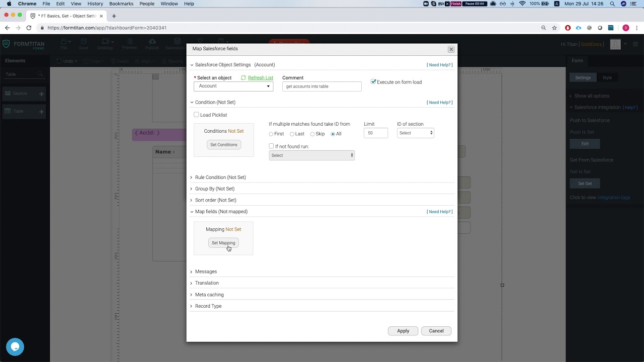The height and width of the screenshot is (362, 644).
Task: Click the move handle on Table element
Action: (41, 111)
